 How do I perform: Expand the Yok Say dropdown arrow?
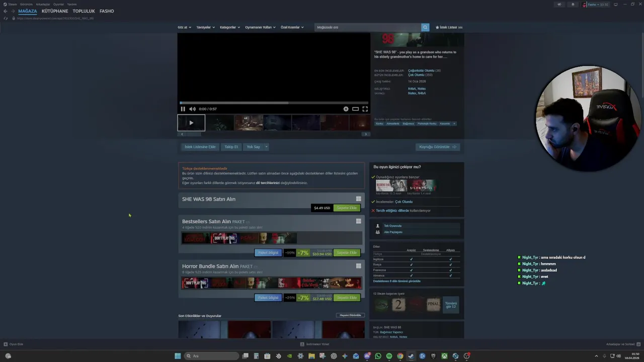266,147
